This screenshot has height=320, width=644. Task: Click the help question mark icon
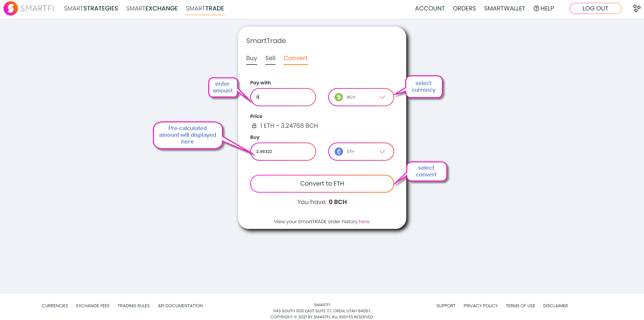tap(536, 8)
